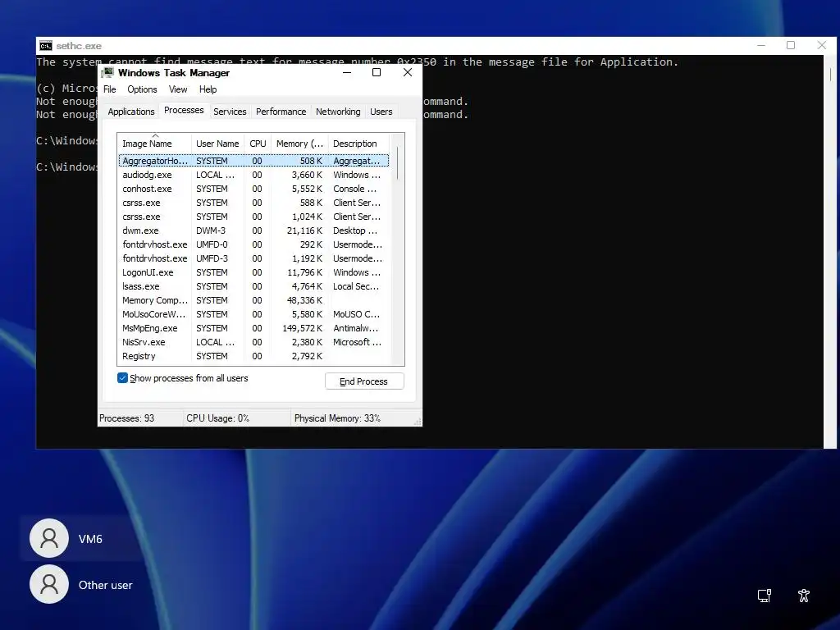This screenshot has width=840, height=630.
Task: Open the Help menu
Action: (208, 89)
